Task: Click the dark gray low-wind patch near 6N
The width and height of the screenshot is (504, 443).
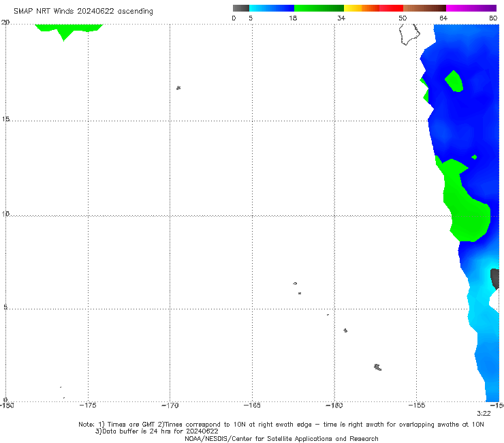Action: point(495,279)
